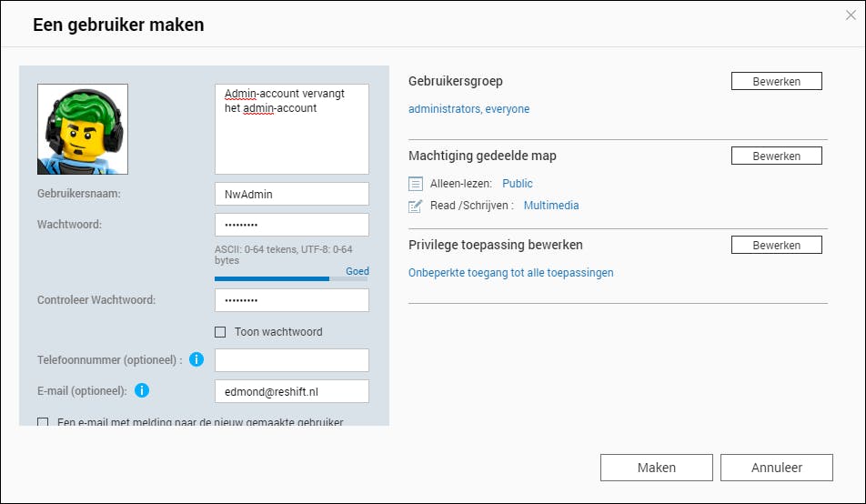The width and height of the screenshot is (866, 504).
Task: Click Bewerken for Gebruikersgroep
Action: coord(776,82)
